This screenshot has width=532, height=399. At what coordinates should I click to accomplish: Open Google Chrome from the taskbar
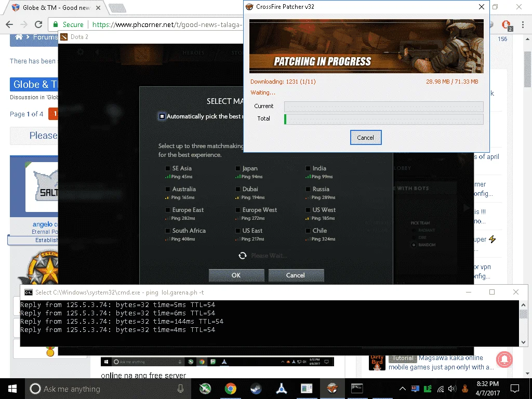(x=230, y=389)
